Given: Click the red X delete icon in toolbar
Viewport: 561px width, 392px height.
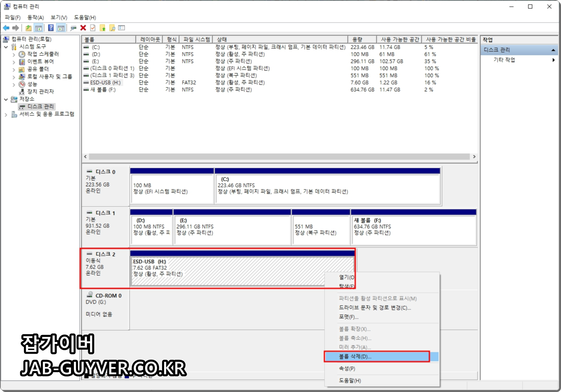Looking at the screenshot, I should pyautogui.click(x=83, y=28).
